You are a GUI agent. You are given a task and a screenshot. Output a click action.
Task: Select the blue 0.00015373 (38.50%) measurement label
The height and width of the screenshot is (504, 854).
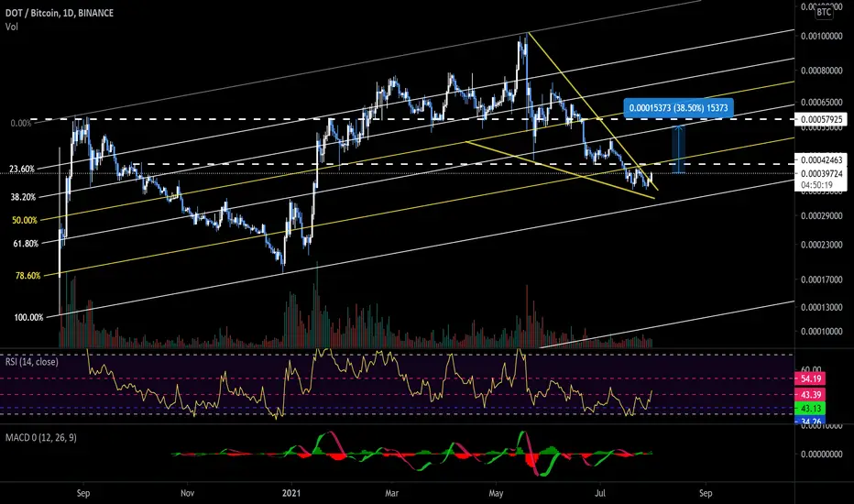tap(678, 108)
